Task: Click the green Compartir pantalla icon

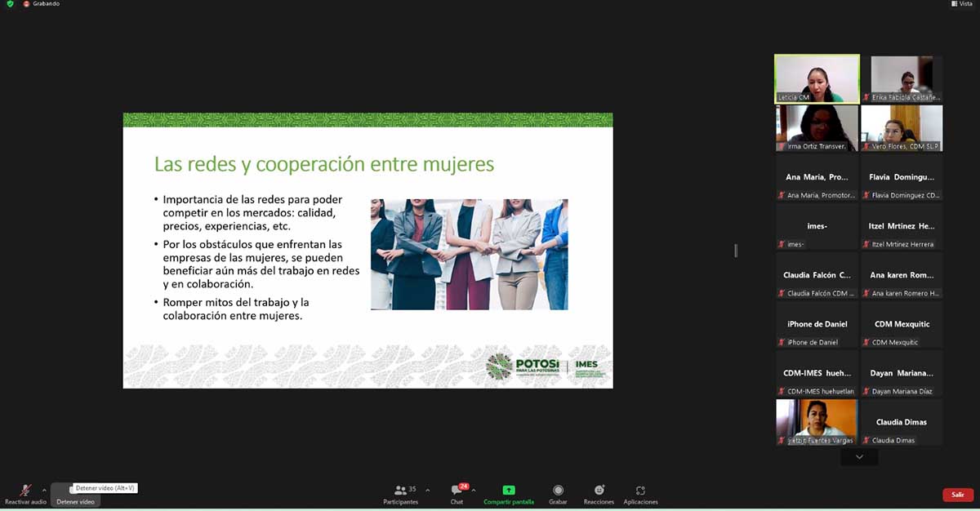Action: pos(509,491)
